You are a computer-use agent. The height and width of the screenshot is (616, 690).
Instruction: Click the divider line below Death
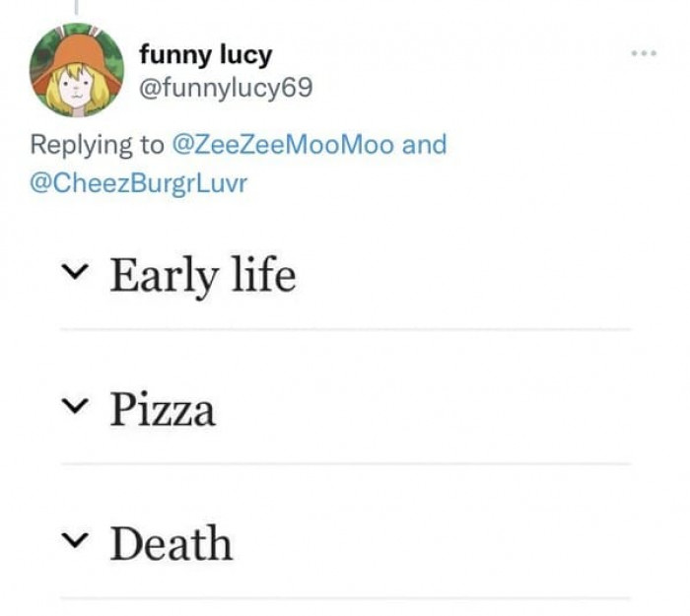(x=345, y=597)
